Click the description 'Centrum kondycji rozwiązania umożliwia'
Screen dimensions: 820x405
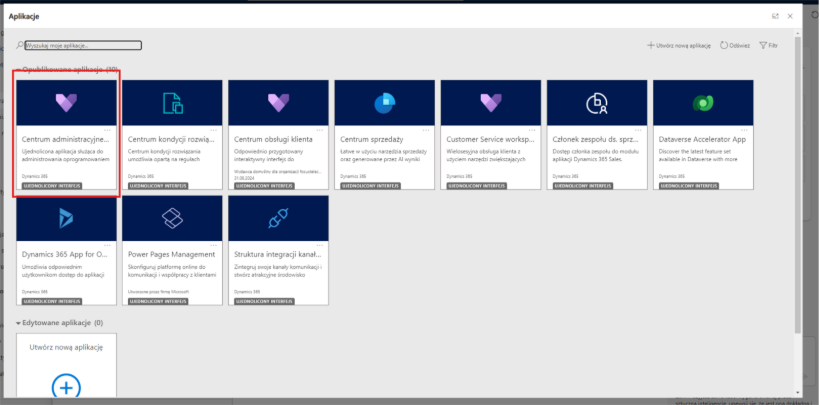tap(166, 155)
